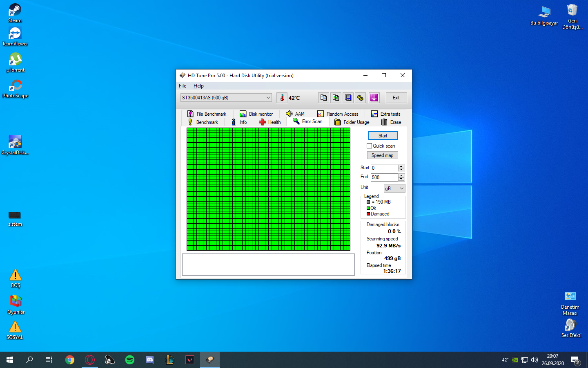Decrease the End value with down arrow
The width and height of the screenshot is (588, 368).
(401, 179)
